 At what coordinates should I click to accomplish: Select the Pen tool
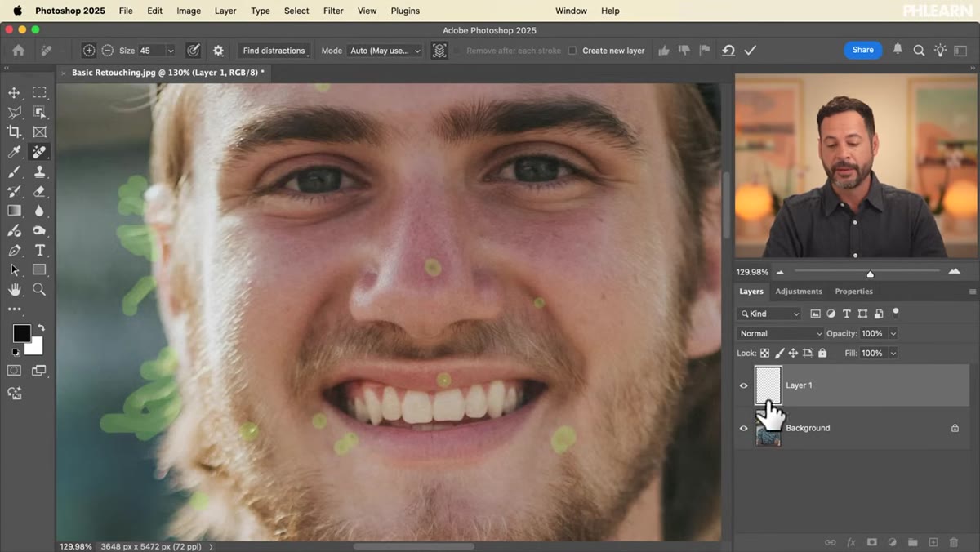(14, 251)
